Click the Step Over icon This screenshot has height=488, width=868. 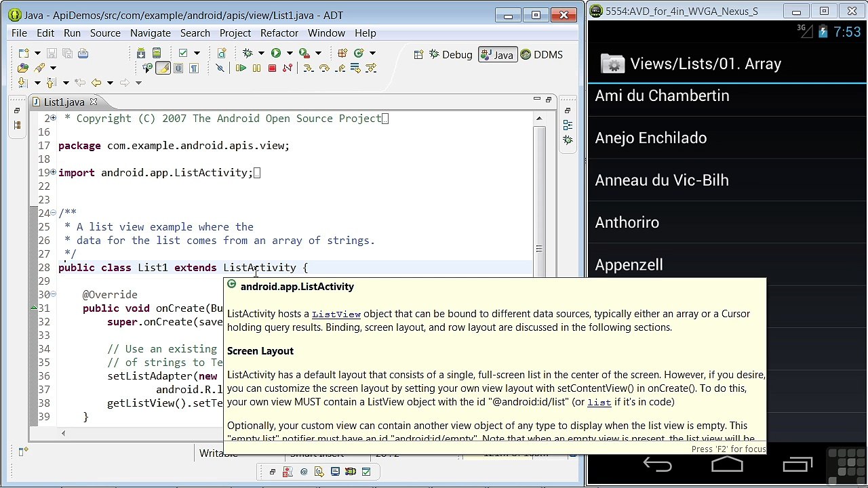[x=324, y=68]
